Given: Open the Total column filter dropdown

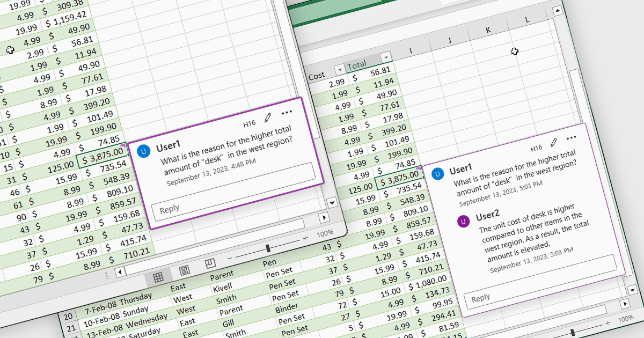Looking at the screenshot, I should 385,58.
